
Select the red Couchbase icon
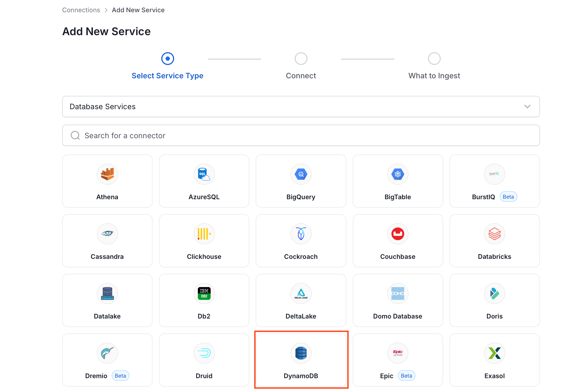point(398,234)
